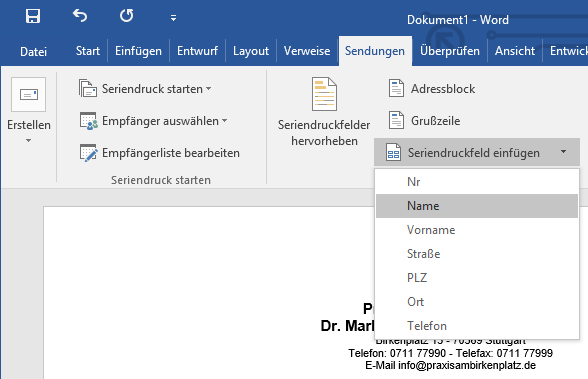Screen dimensions: 588x379
Task: Insert the Straße merge field
Action: 477,254
